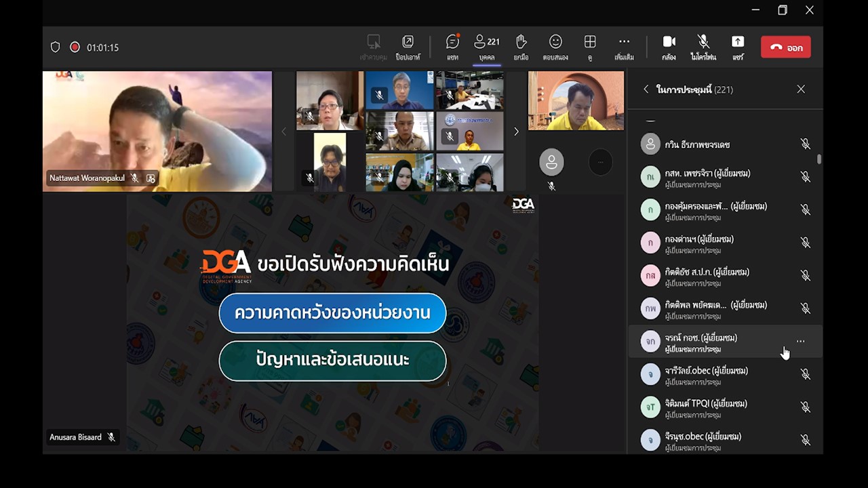Click ปัญหาและข้อเสนอแนะ green slide button
The image size is (868, 488).
[332, 361]
